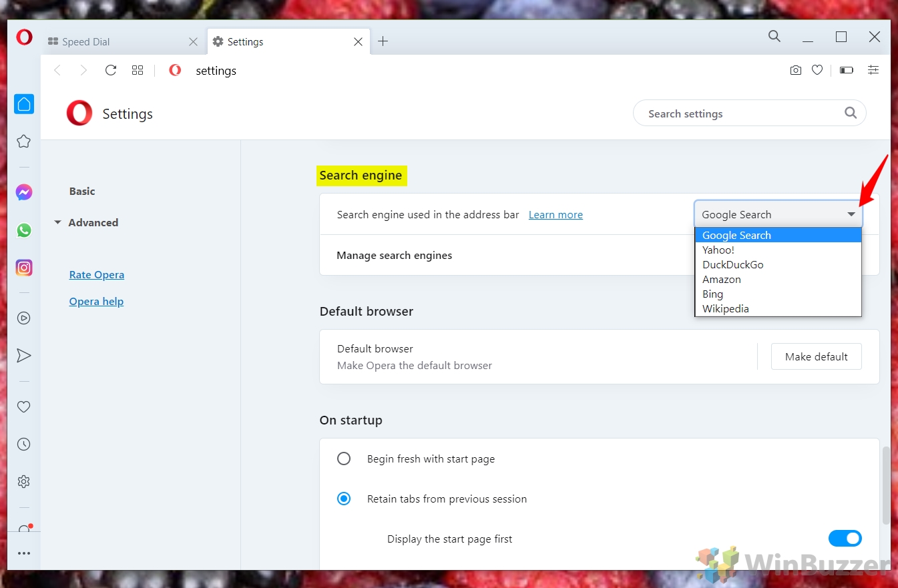Viewport: 898px width, 588px height.
Task: Click the Search settings input field
Action: click(x=749, y=113)
